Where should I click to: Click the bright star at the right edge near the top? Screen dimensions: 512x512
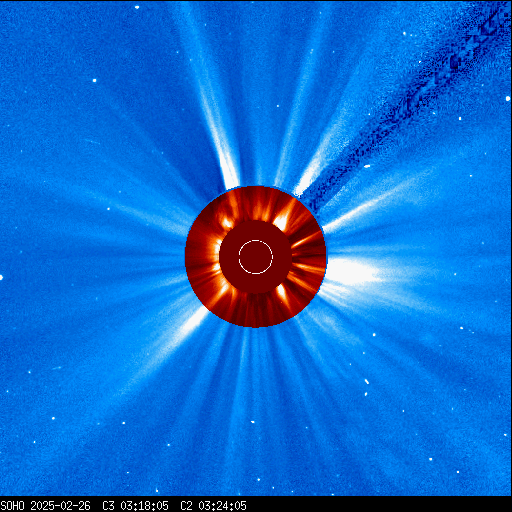(508, 98)
